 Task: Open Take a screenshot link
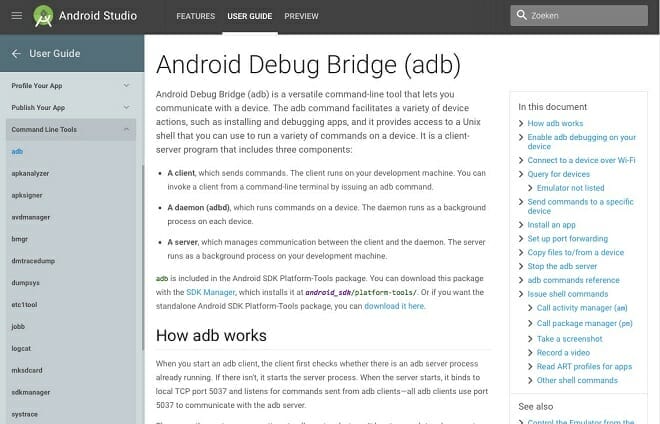point(570,339)
